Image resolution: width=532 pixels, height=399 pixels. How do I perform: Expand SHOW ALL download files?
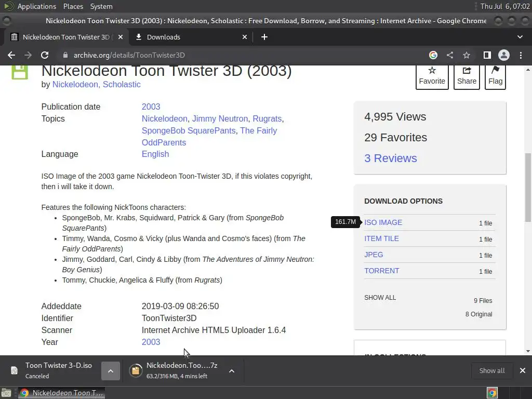click(380, 298)
